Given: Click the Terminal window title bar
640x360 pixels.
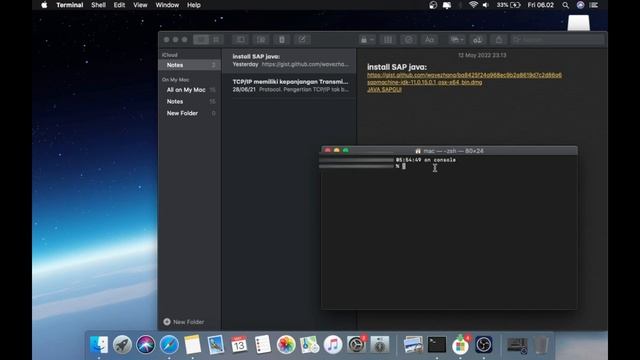Looking at the screenshot, I should [449, 151].
